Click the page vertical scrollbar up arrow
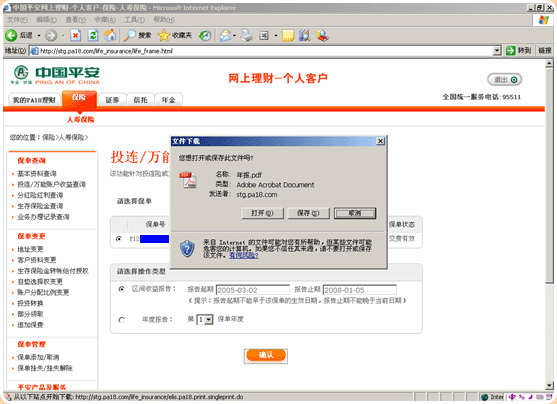Viewport: 557px width, 404px height. point(549,63)
